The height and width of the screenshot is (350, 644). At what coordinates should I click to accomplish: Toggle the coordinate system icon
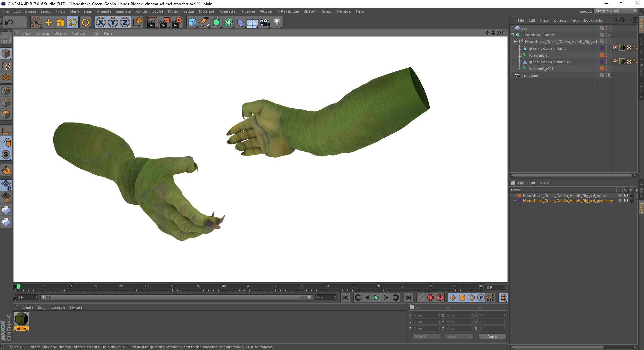[x=137, y=23]
